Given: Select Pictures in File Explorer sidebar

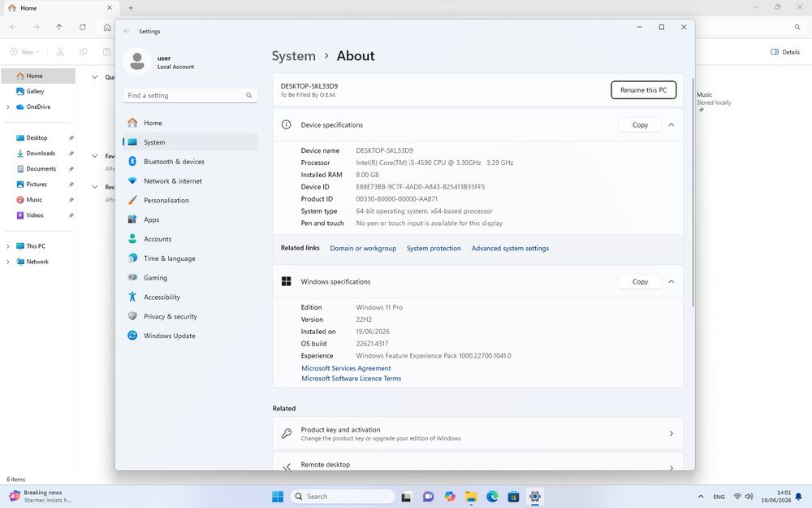Looking at the screenshot, I should tap(39, 185).
